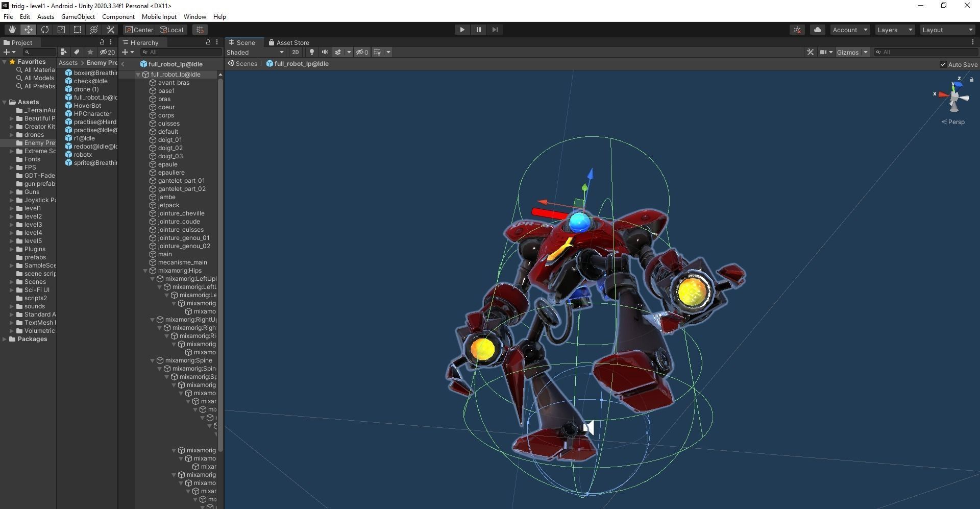This screenshot has height=509, width=980.
Task: Toggle Local handle rotation
Action: 171,30
